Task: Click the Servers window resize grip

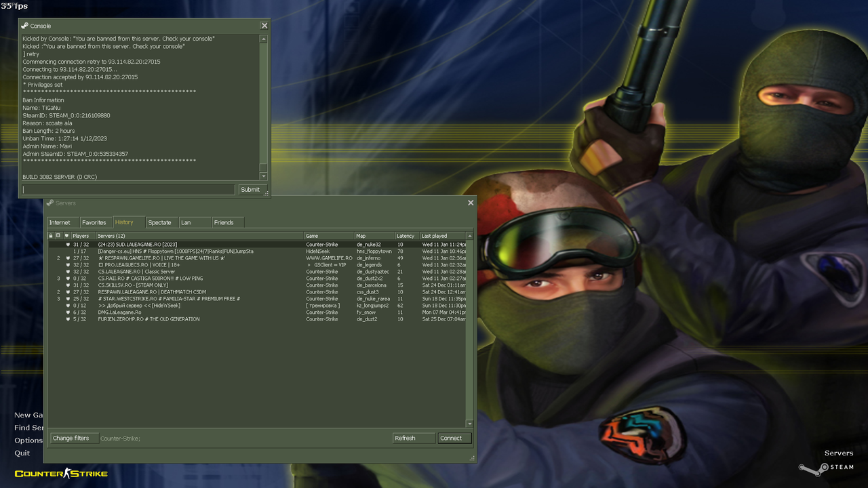Action: [472, 459]
